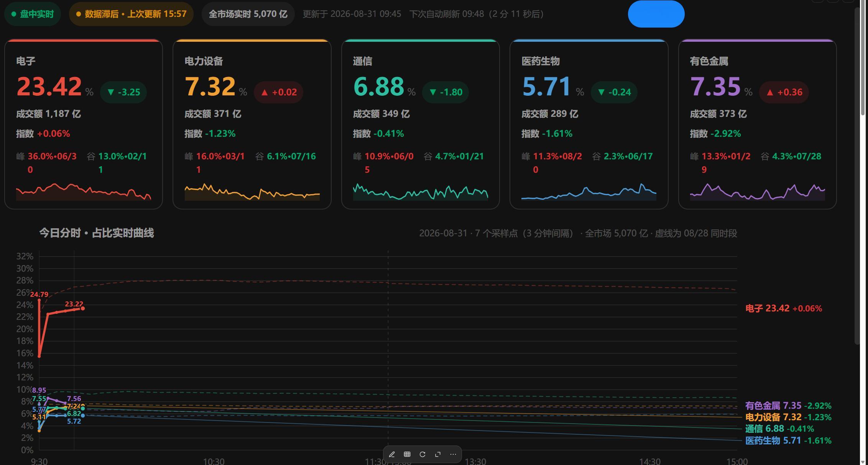
Task: Open the three-dots more options menu
Action: coord(453,454)
